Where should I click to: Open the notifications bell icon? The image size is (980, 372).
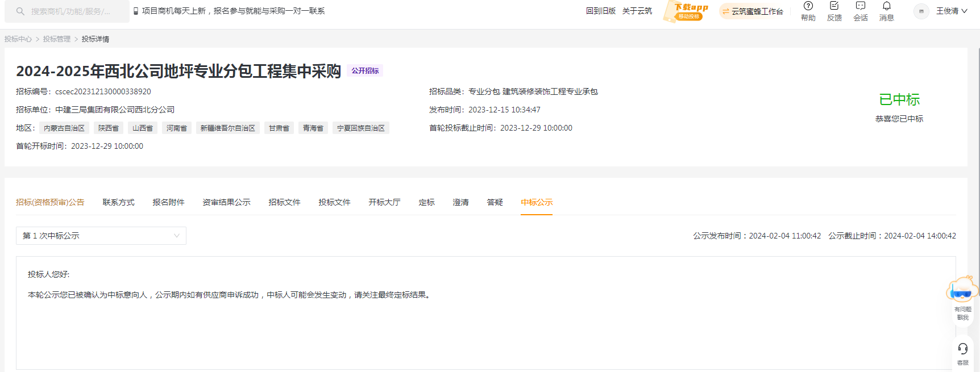(886, 6)
